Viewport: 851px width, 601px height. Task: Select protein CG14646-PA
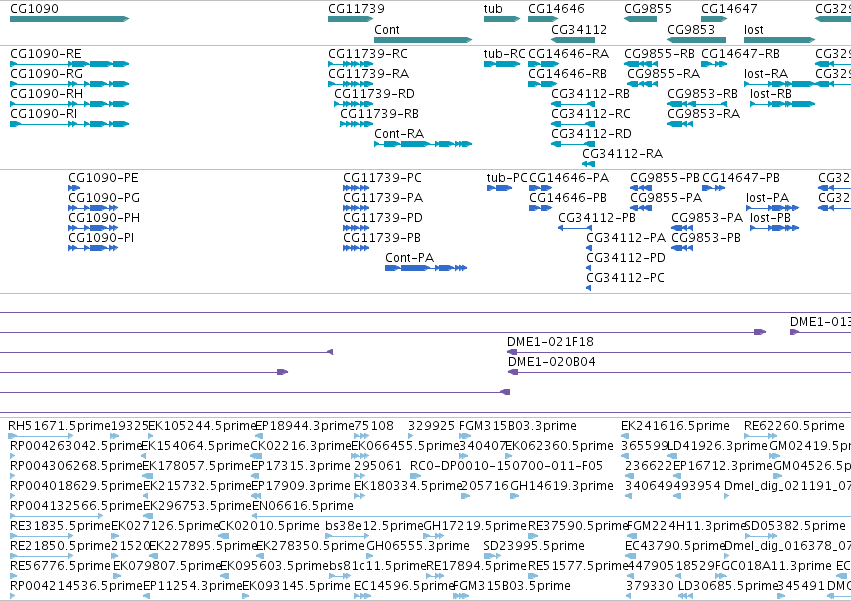(x=541, y=188)
